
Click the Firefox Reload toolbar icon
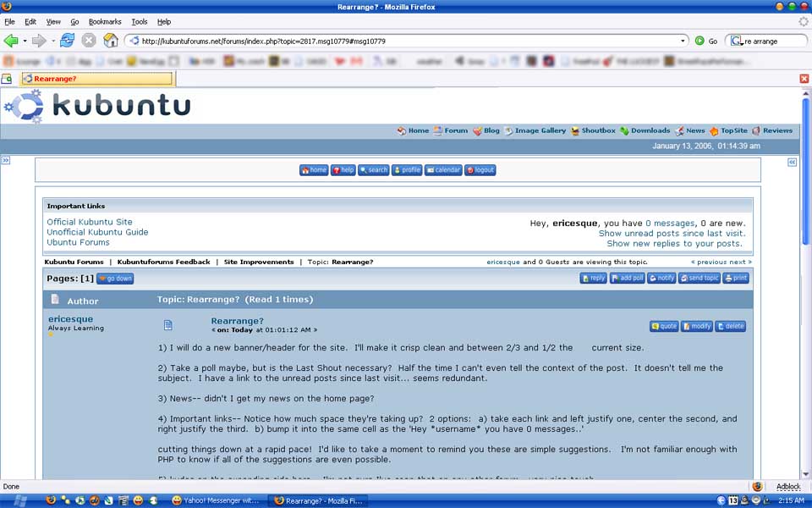(67, 41)
